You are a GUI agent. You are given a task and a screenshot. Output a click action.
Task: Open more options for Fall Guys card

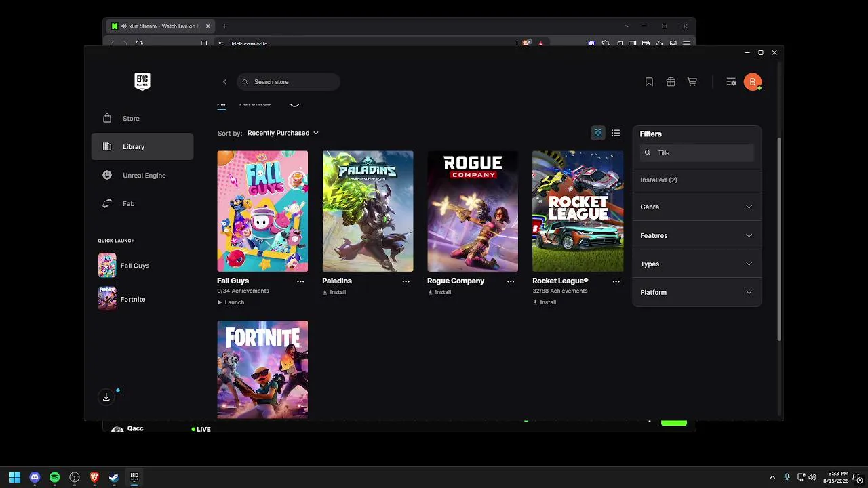(x=300, y=281)
